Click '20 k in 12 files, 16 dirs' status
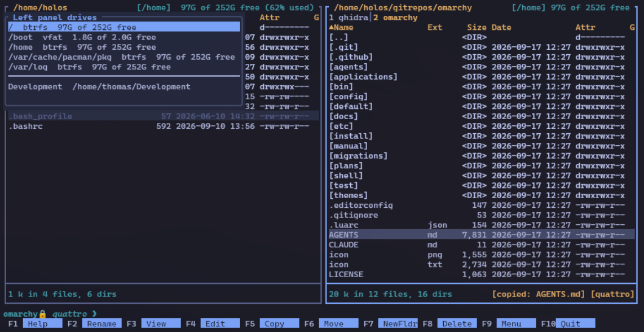644x332 pixels. pos(391,294)
